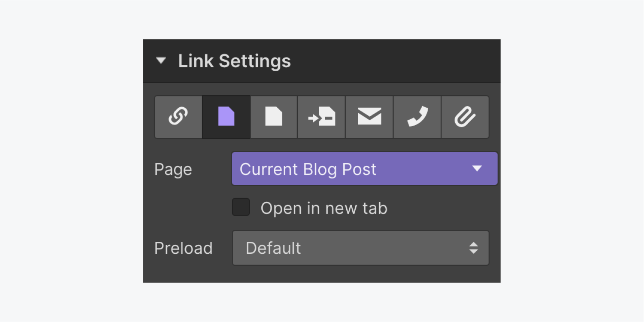Select the URL chain link type icon
Image resolution: width=644 pixels, height=322 pixels.
178,117
